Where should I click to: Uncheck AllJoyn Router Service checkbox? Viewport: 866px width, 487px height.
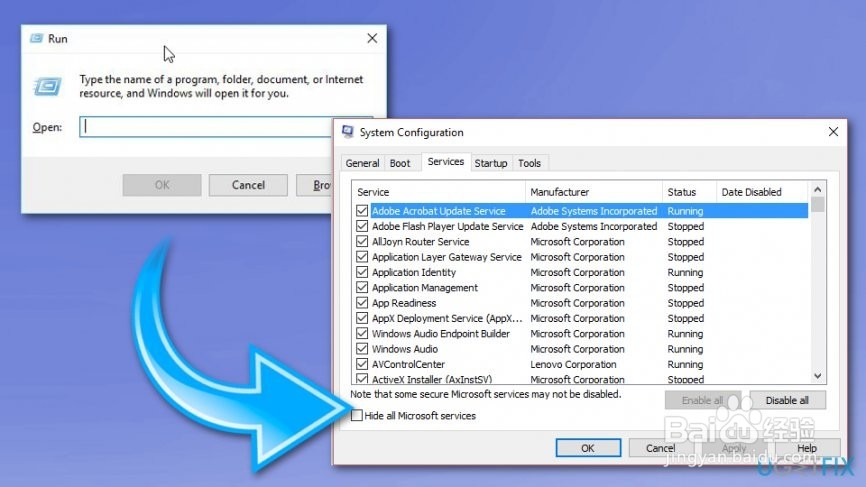coord(362,242)
